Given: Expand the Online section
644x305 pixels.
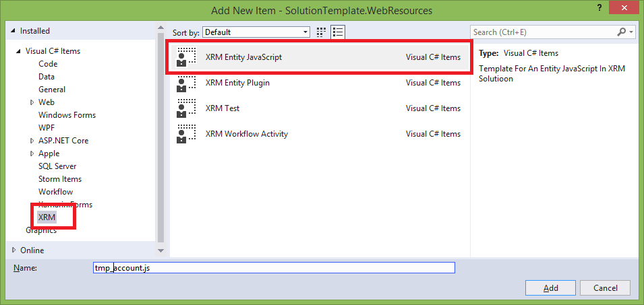Looking at the screenshot, I should coord(13,250).
